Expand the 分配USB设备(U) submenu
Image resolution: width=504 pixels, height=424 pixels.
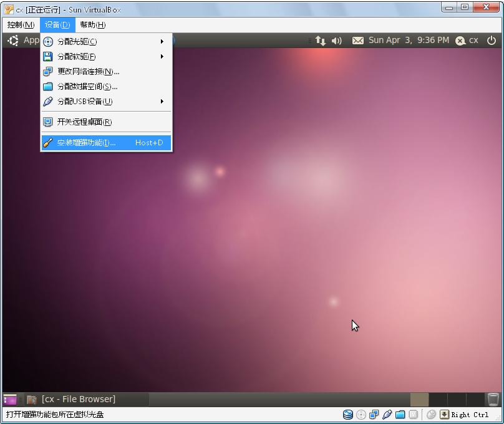tap(106, 102)
